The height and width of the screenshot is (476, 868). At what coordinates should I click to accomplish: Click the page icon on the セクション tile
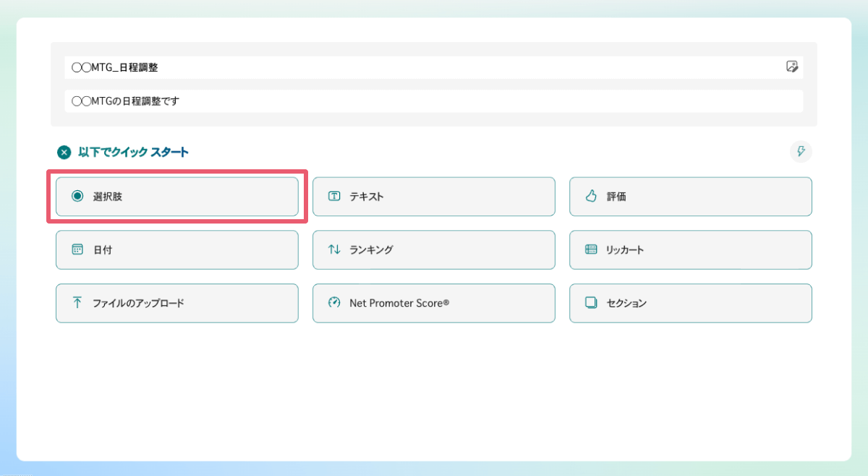(x=590, y=303)
